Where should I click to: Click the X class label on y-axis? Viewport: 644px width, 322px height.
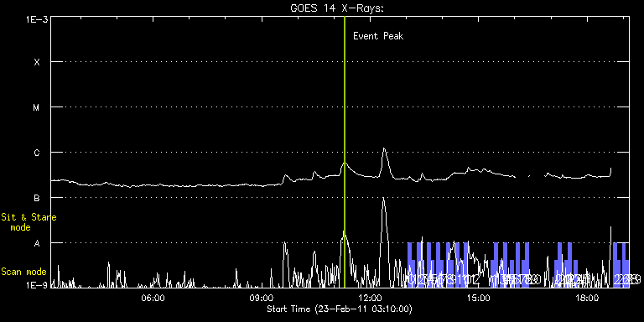click(x=37, y=62)
